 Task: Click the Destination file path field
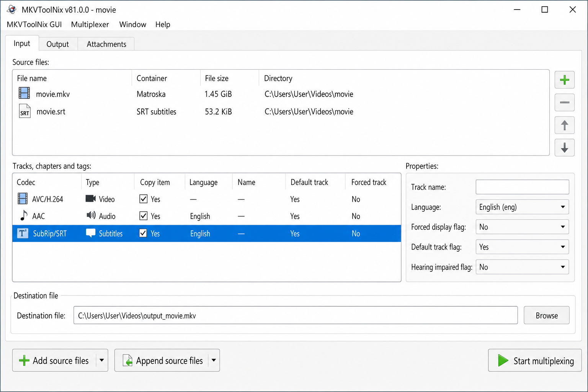(x=296, y=315)
